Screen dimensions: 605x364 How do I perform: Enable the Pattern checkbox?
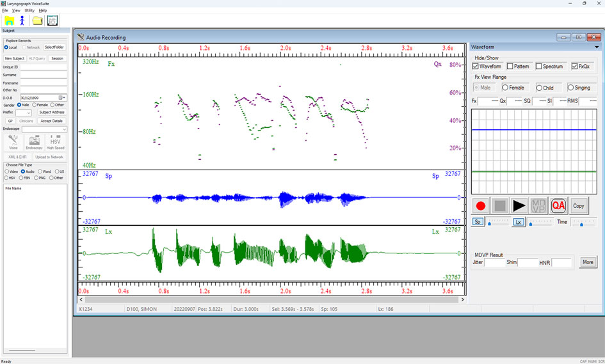point(510,67)
